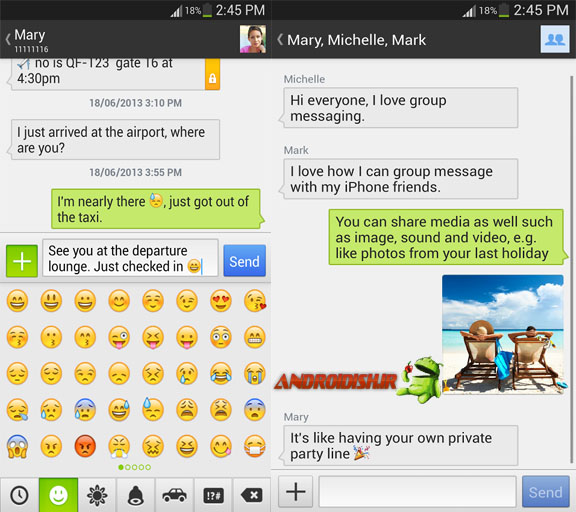Select first emoji page indicator dot
The image size is (576, 512).
coord(121,467)
